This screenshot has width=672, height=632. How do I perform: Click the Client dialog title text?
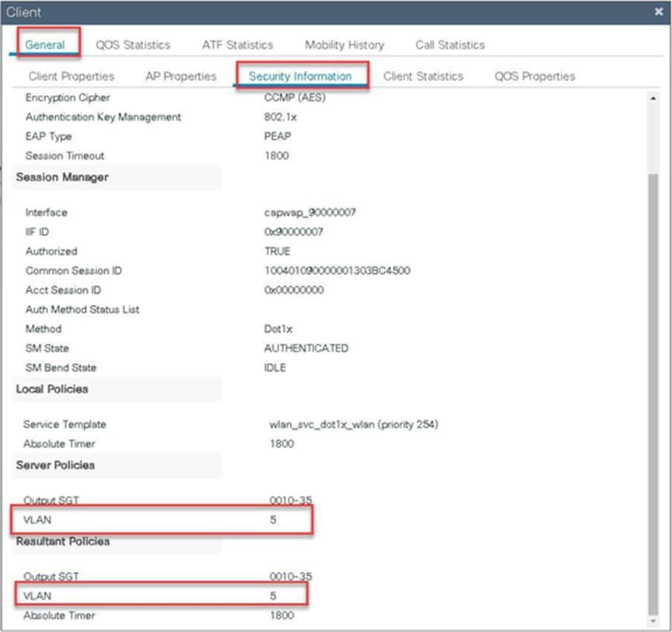click(x=23, y=12)
